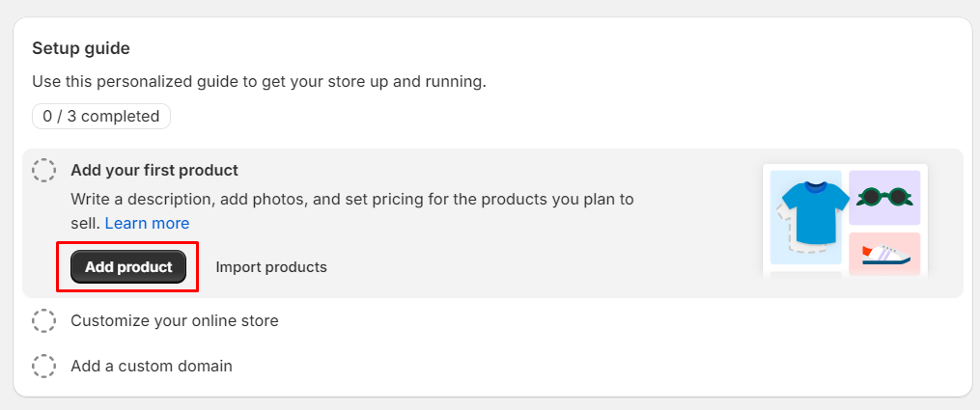Click the word sell before Learn more

[85, 223]
